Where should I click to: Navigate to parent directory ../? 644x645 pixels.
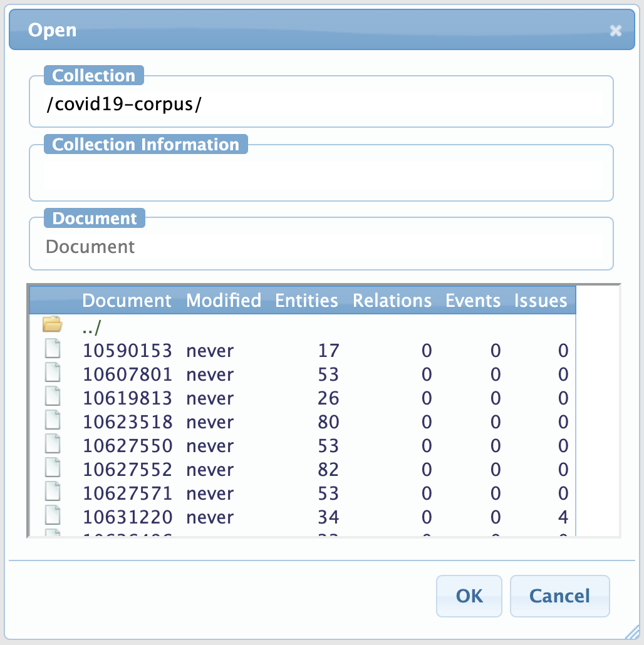click(91, 327)
